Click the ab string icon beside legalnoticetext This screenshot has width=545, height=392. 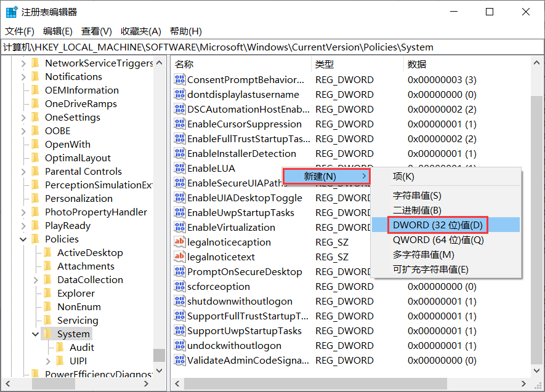pos(180,257)
